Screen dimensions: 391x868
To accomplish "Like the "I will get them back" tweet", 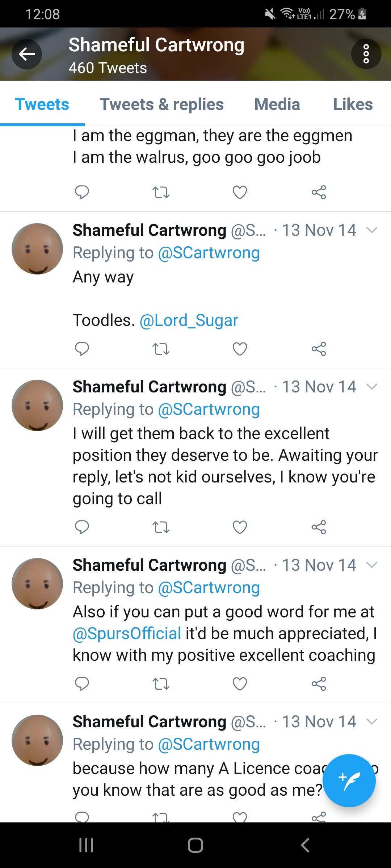I will click(x=240, y=527).
